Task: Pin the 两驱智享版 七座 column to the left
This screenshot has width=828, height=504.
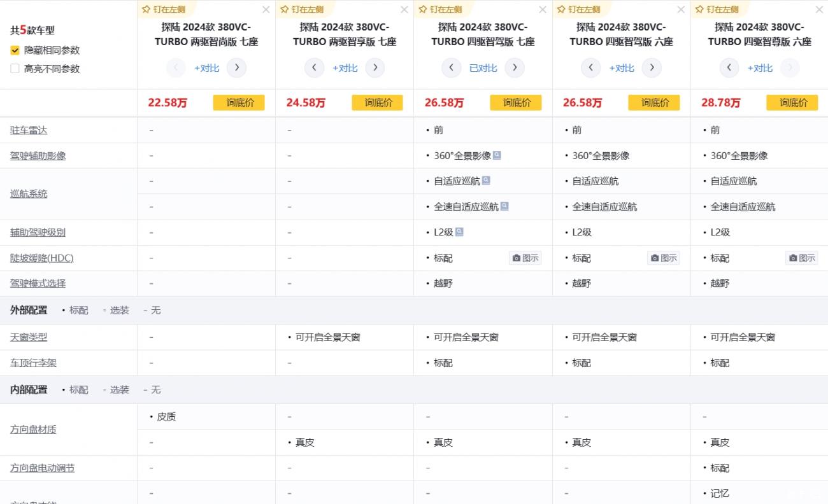Action: click(303, 10)
